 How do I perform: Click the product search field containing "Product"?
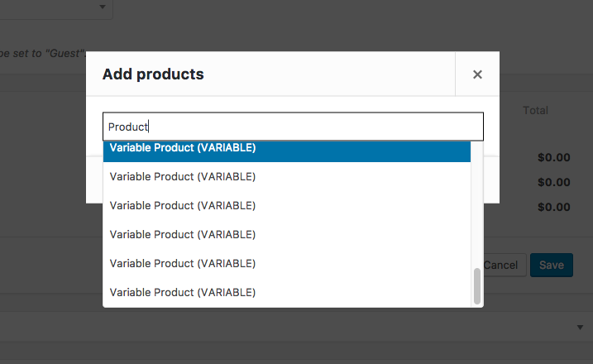293,127
